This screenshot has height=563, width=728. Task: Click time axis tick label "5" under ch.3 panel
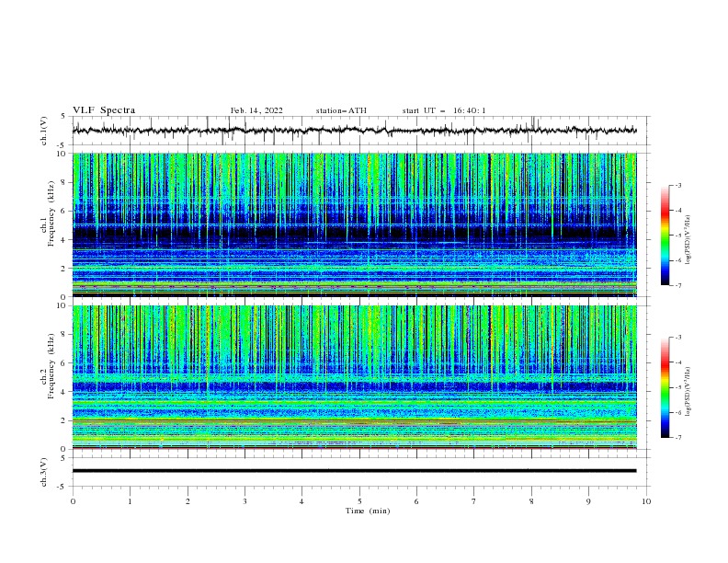(x=359, y=501)
